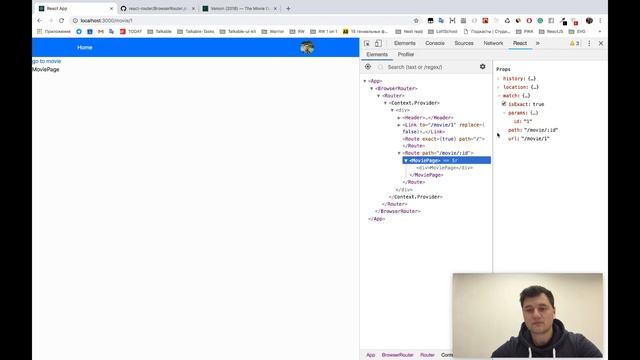
Task: Click the id "1" param value
Action: [528, 121]
